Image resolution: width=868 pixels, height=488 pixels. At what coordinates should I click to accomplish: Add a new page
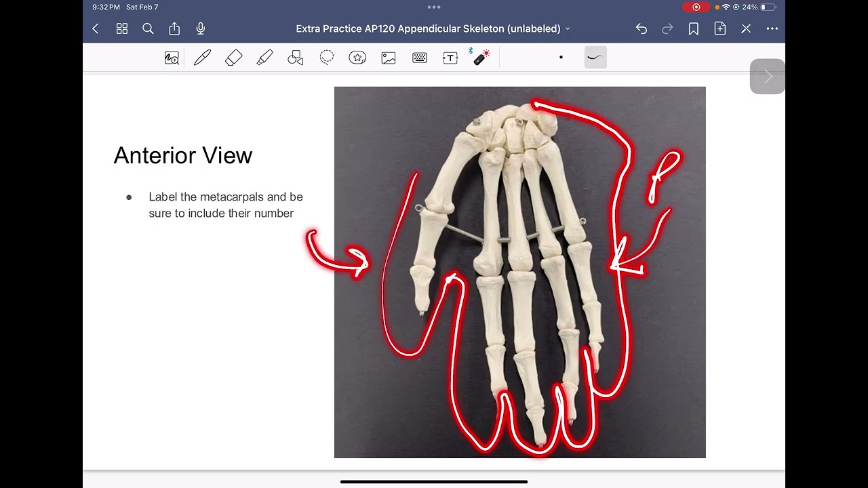click(x=719, y=28)
